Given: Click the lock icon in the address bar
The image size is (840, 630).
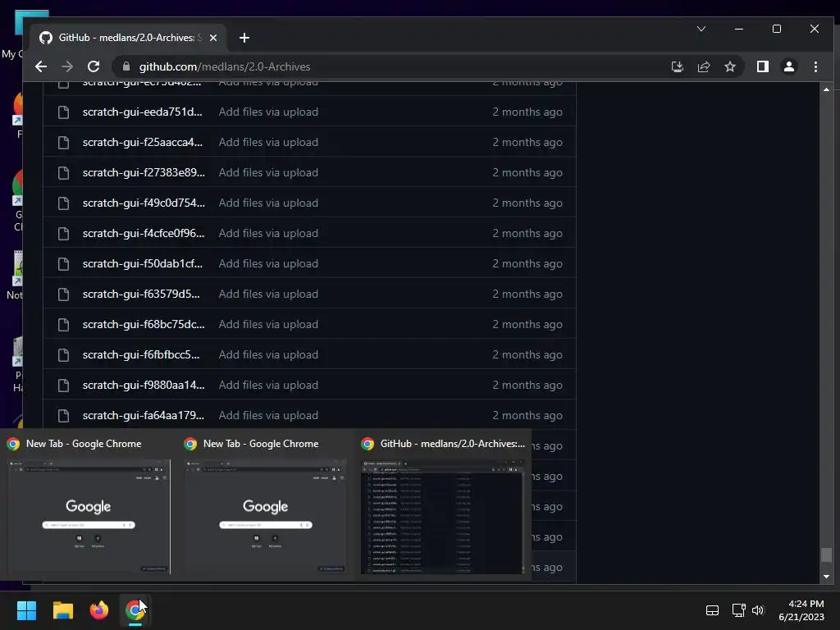Looking at the screenshot, I should pos(126,66).
